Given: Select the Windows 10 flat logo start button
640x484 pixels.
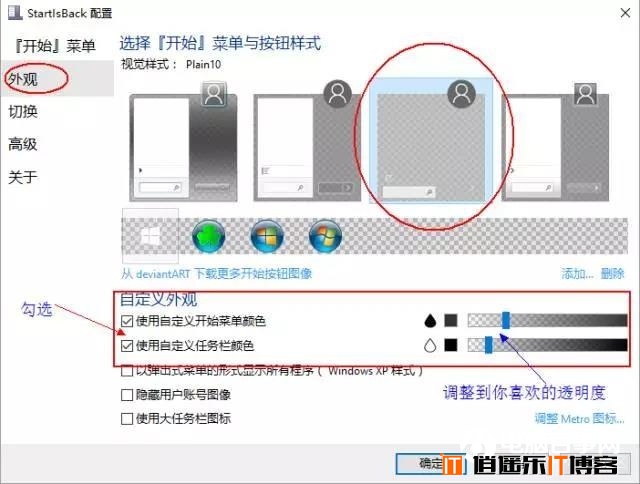Looking at the screenshot, I should point(150,236).
